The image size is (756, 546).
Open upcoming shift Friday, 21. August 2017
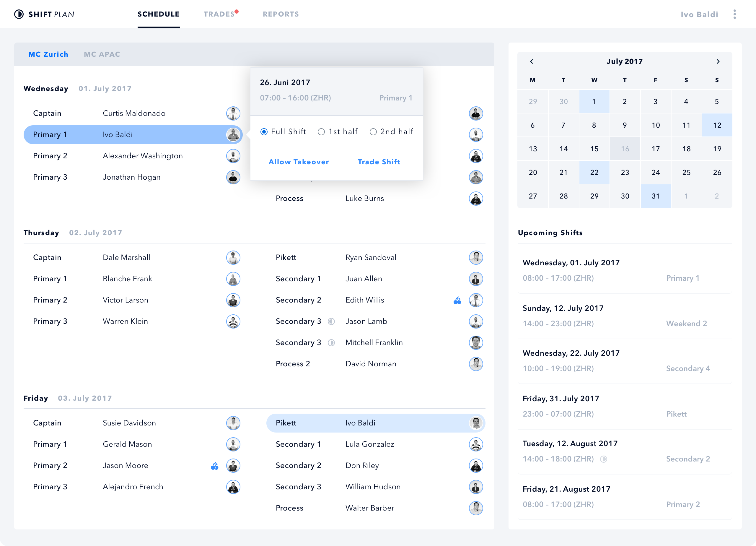tap(625, 497)
